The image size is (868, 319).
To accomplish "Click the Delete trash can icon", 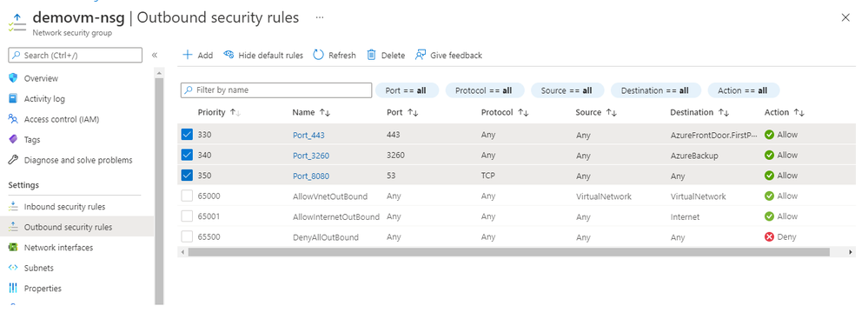I will [x=372, y=55].
